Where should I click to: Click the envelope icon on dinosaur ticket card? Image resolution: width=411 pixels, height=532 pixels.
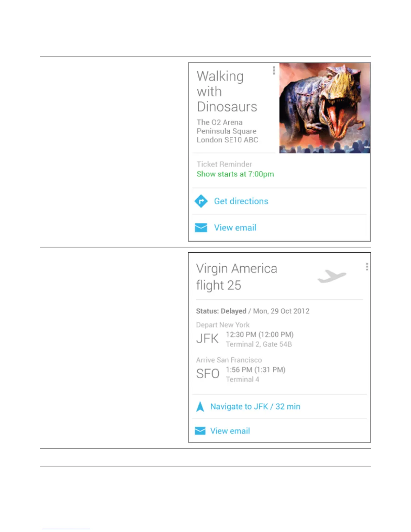point(201,228)
